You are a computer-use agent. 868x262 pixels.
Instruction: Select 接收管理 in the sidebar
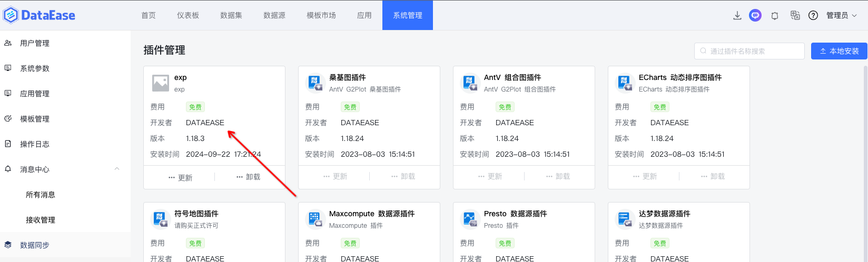click(41, 220)
